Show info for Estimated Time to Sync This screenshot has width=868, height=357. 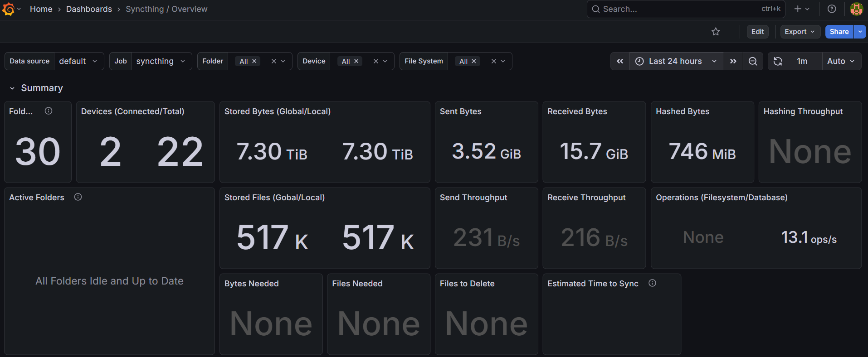tap(652, 283)
